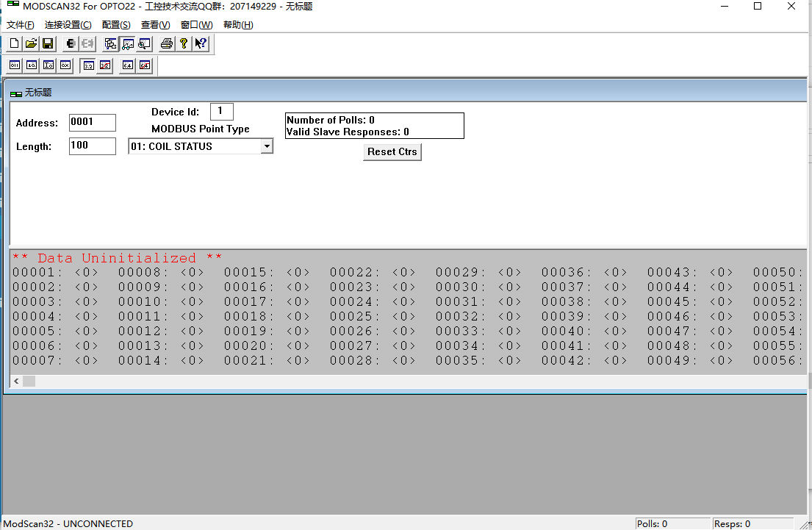The width and height of the screenshot is (812, 530).
Task: Click the Device Id input box
Action: [x=221, y=112]
